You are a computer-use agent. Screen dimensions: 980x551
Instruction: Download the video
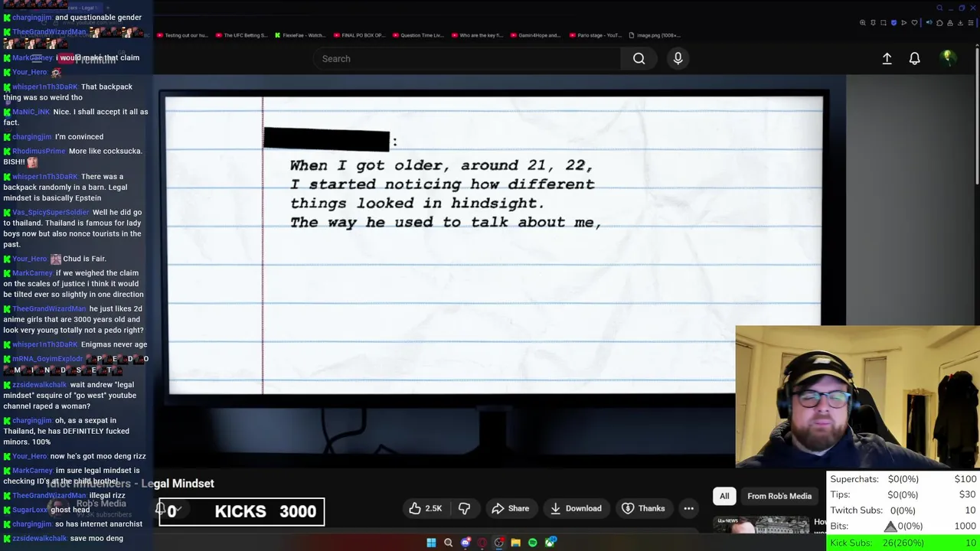tap(576, 508)
